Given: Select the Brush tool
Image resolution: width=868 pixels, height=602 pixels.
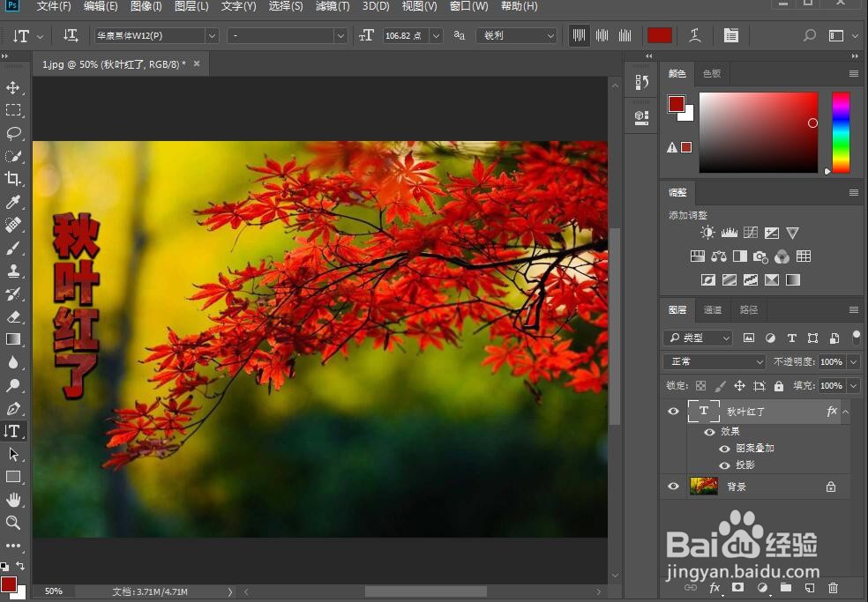Looking at the screenshot, I should (x=12, y=248).
